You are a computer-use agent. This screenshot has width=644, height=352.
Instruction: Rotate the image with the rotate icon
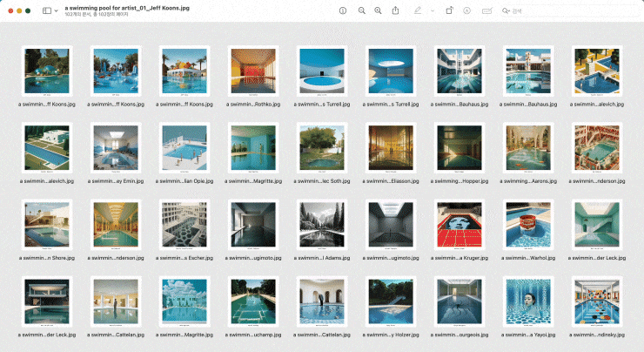point(449,10)
